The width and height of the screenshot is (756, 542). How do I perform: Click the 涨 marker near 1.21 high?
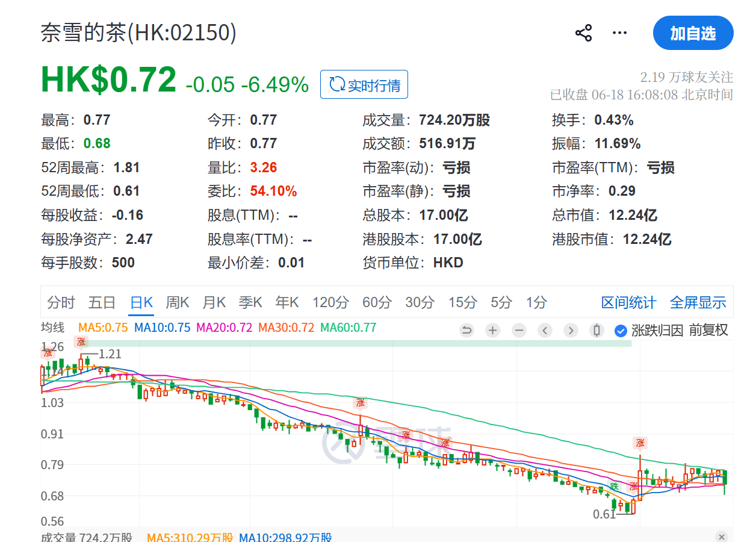click(81, 342)
